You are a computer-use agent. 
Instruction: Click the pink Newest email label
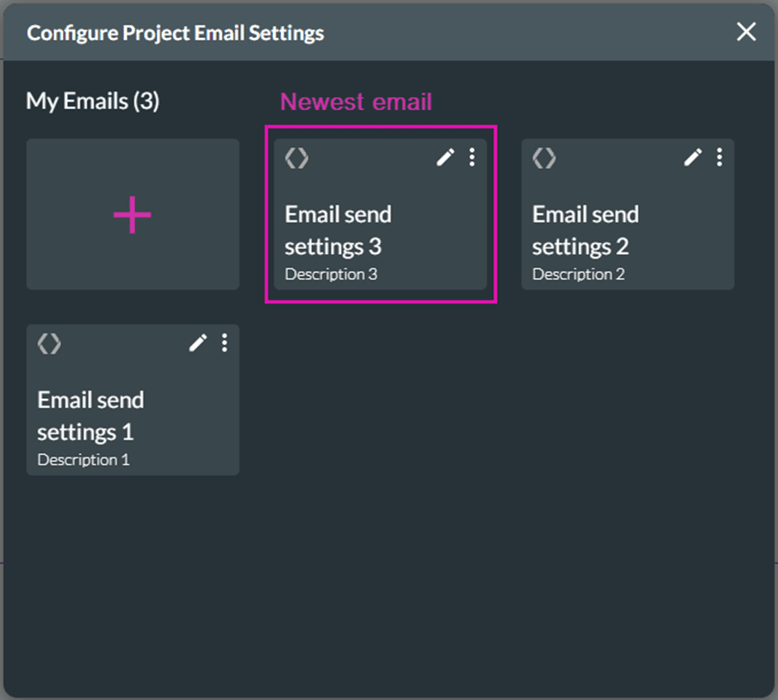click(x=356, y=102)
